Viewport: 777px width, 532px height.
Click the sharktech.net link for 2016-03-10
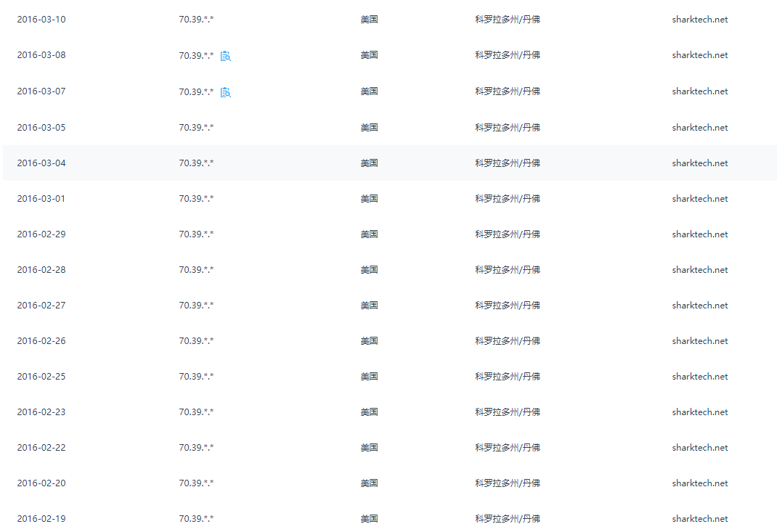699,20
